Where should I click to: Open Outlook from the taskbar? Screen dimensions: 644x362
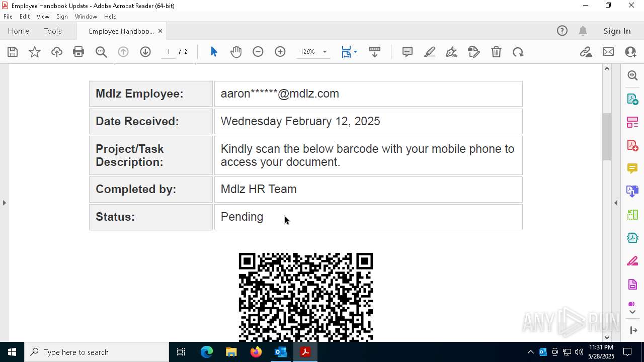point(280,352)
